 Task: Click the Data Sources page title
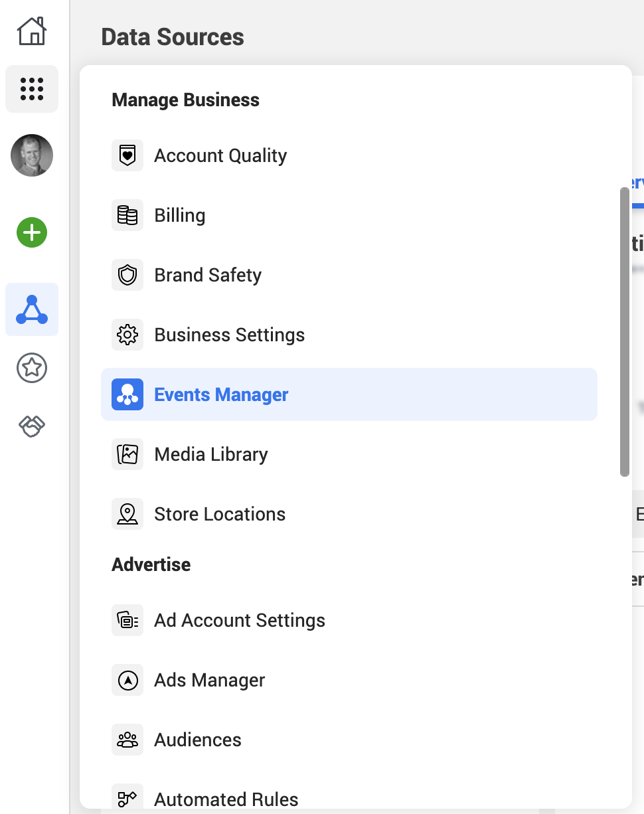tap(173, 37)
